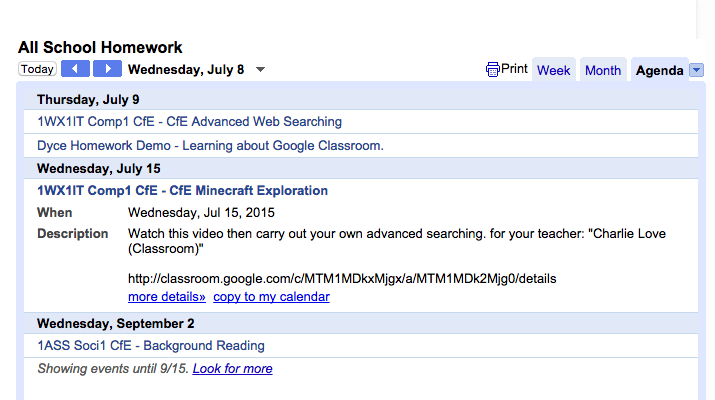Screen dimensions: 715x400
Task: Jump to Today
Action: coord(37,70)
